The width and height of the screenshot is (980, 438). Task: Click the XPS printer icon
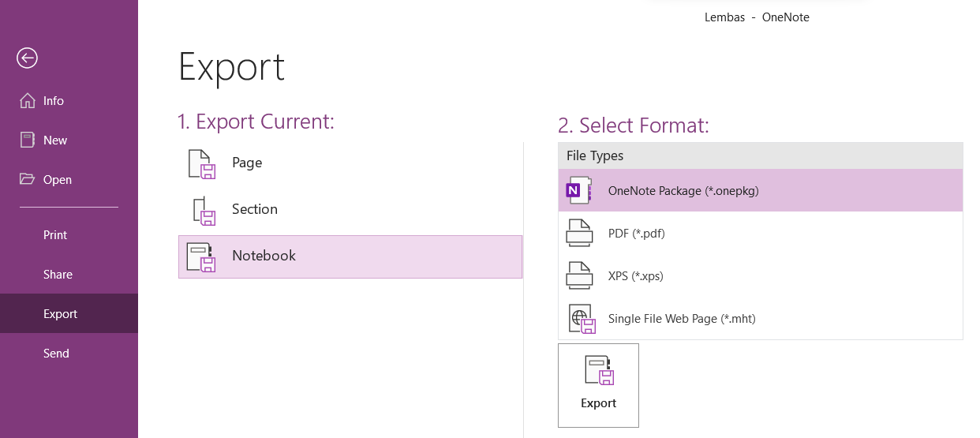(x=580, y=275)
